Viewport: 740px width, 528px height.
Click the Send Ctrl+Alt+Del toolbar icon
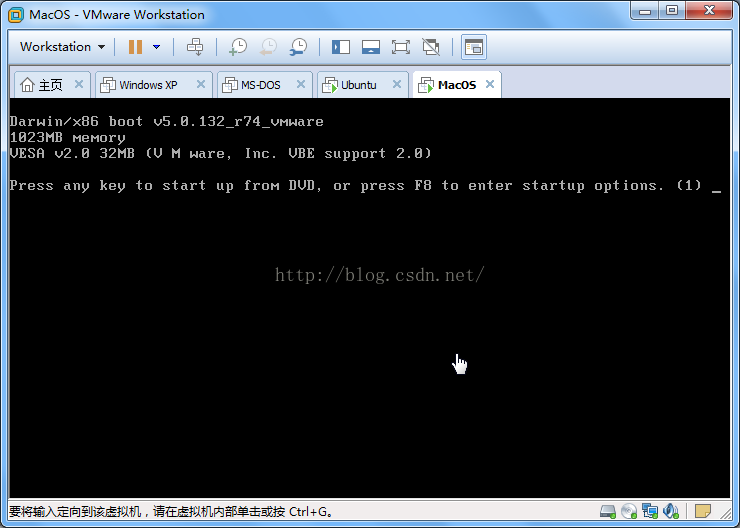coord(195,47)
